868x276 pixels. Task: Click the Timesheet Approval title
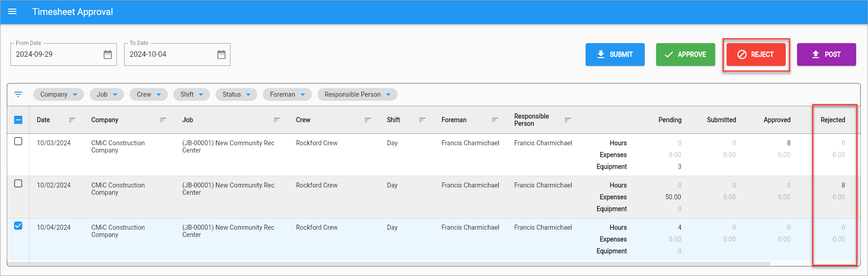coord(73,12)
